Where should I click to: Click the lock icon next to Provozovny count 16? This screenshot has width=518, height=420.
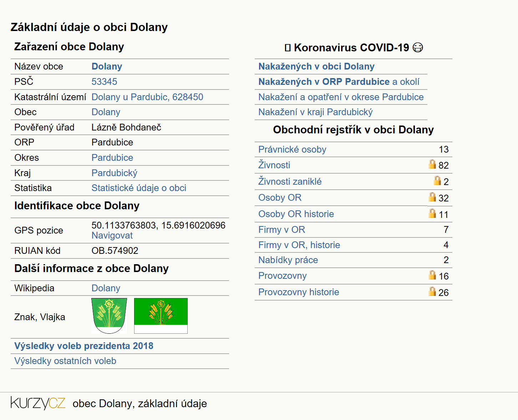coord(432,275)
